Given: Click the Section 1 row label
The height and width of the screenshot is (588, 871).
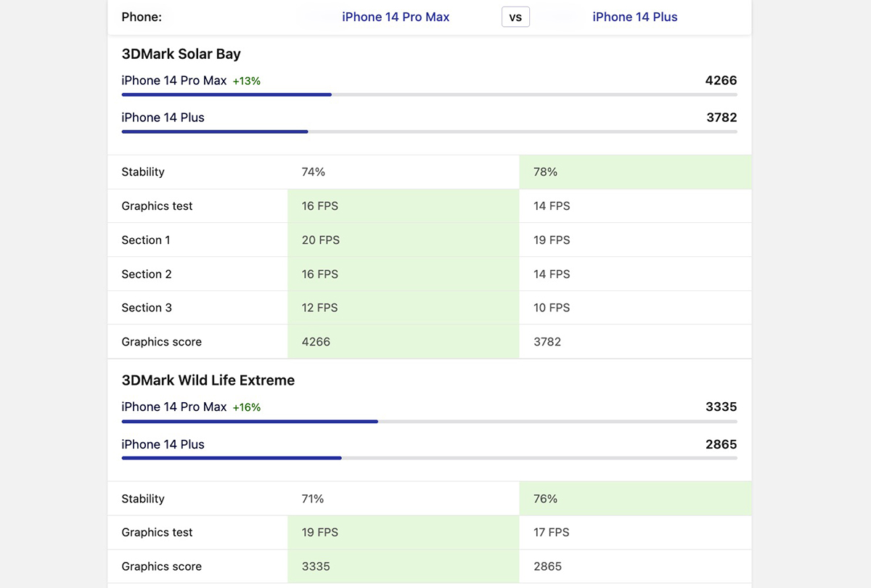Looking at the screenshot, I should (146, 240).
